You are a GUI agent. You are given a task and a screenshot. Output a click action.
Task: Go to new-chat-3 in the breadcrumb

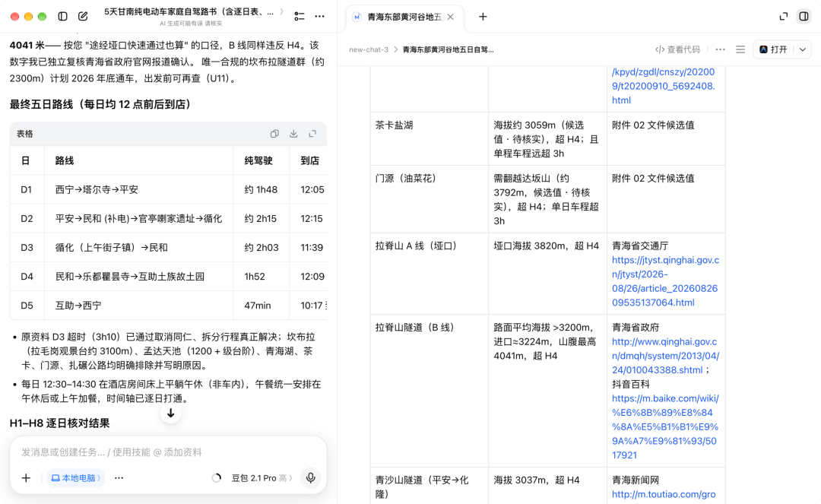[x=369, y=49]
